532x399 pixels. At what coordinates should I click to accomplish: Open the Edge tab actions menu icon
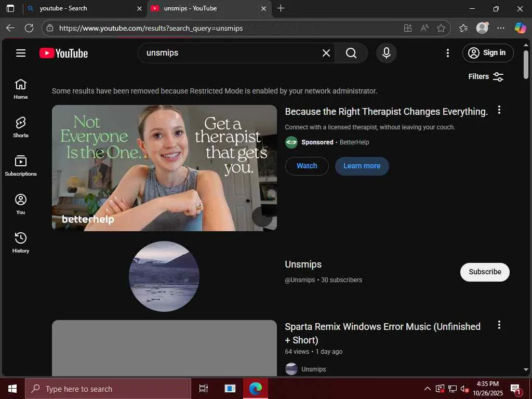coord(10,8)
